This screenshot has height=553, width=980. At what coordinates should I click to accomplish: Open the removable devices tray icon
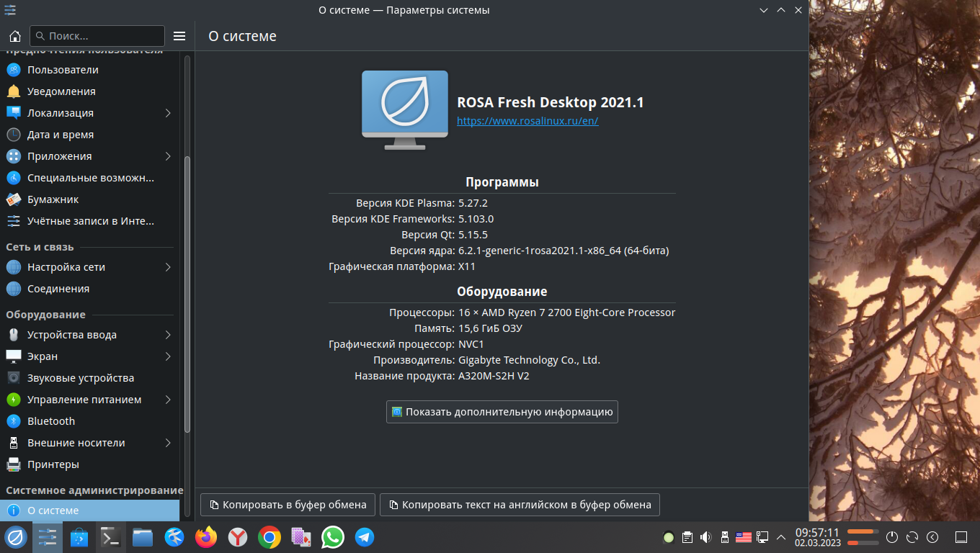pos(725,537)
